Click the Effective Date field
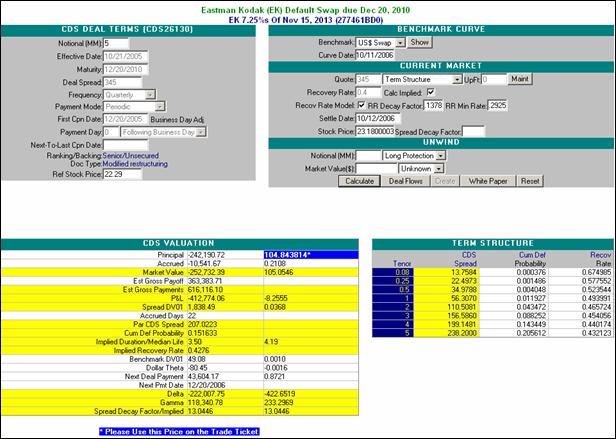The image size is (616, 439). click(125, 57)
